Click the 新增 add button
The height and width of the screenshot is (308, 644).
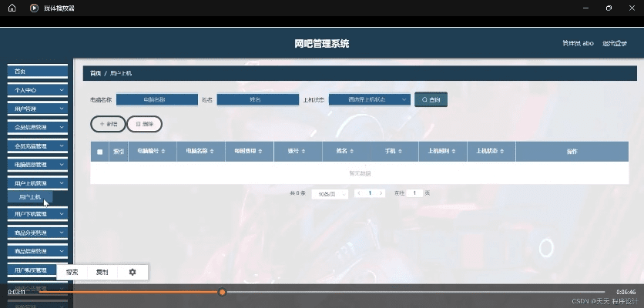(108, 124)
